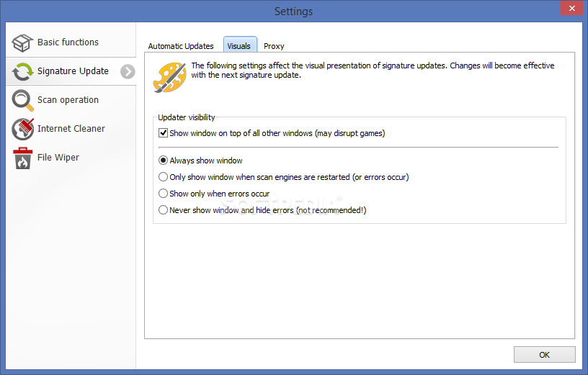
Task: Select Never show window and hide errors
Action: click(x=163, y=209)
